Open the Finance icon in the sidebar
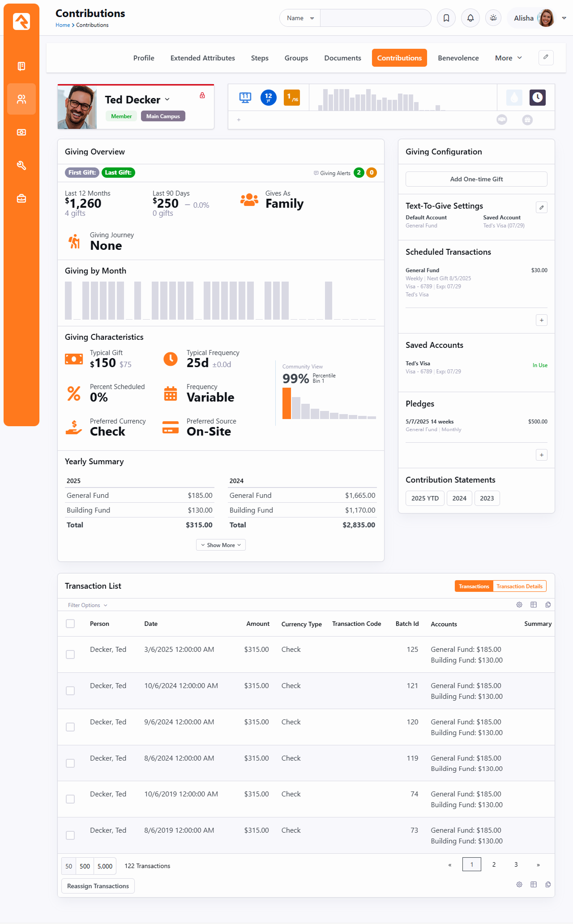Image resolution: width=573 pixels, height=924 pixels. (21, 133)
